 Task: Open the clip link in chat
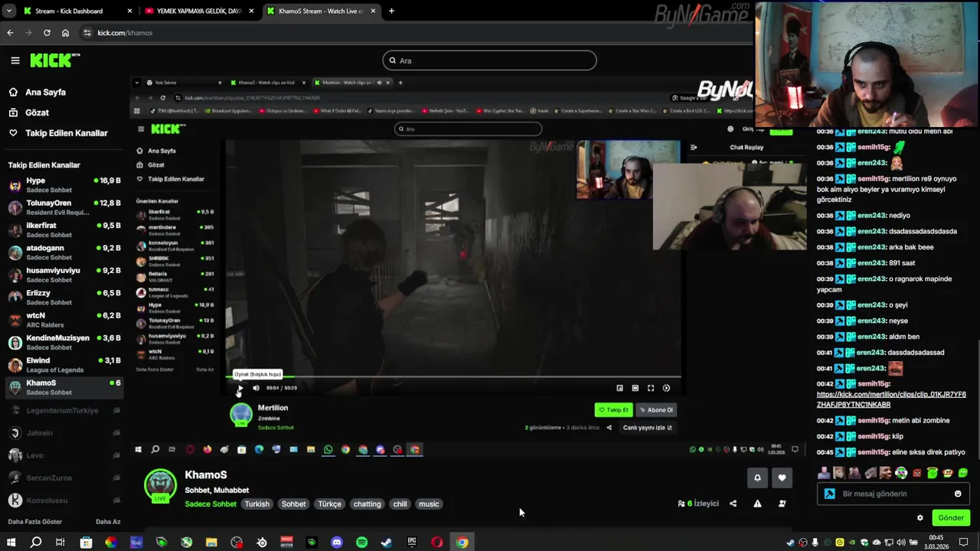pyautogui.click(x=891, y=399)
